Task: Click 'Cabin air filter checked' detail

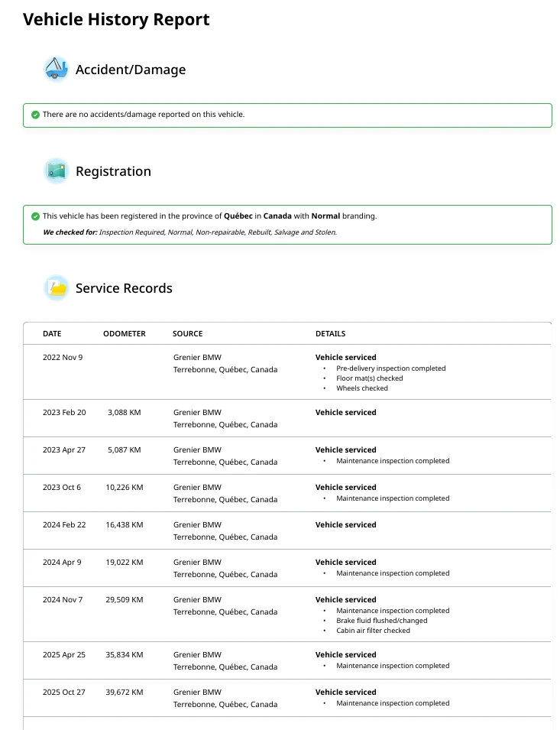Action: tap(373, 631)
